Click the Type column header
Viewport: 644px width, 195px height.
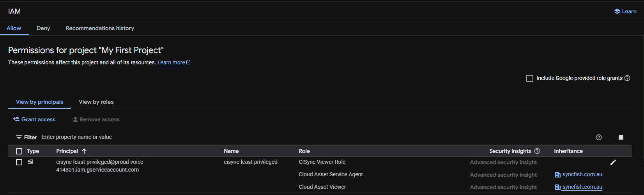pyautogui.click(x=33, y=151)
